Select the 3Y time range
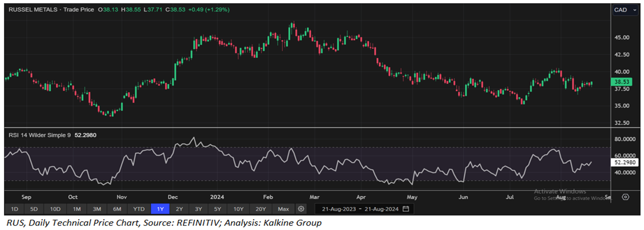This screenshot has width=644, height=230. 198,209
